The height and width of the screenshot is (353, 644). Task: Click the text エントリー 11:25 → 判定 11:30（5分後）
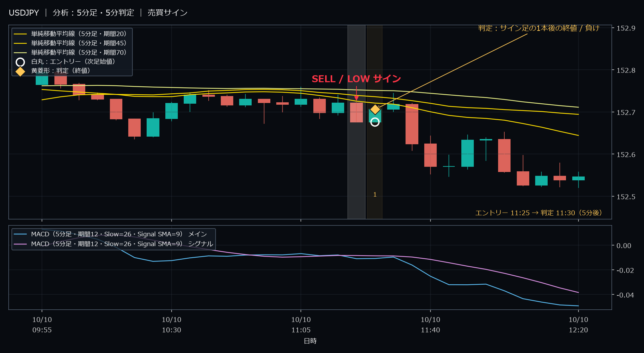[539, 213]
